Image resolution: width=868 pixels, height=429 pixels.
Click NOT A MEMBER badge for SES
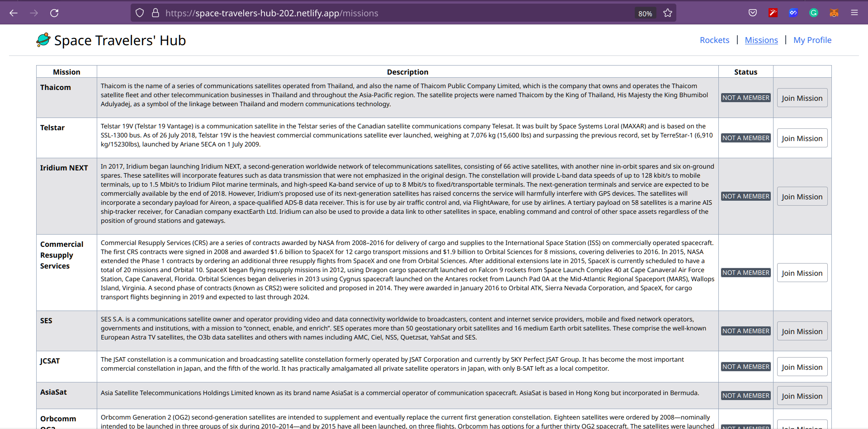click(x=746, y=331)
